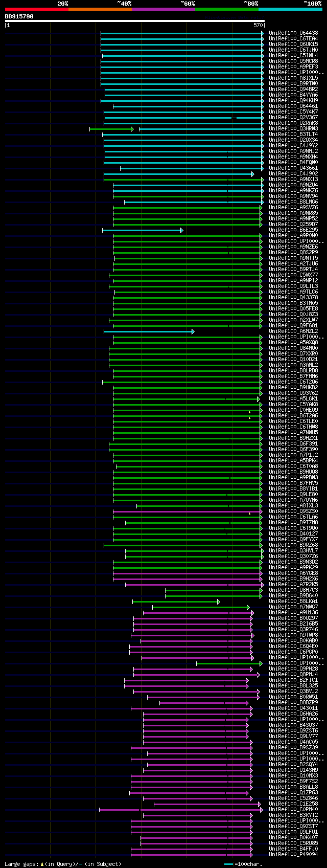Click the UniRef100_B8LMG6 label
Image resolution: width=327 pixels, height=868 pixels.
click(x=293, y=202)
